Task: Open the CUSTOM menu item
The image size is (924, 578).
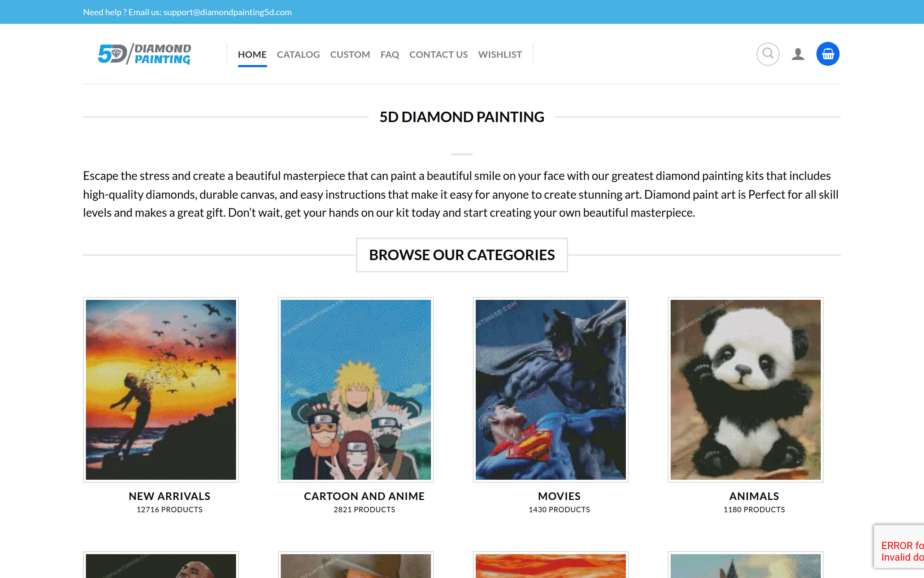Action: (x=350, y=55)
